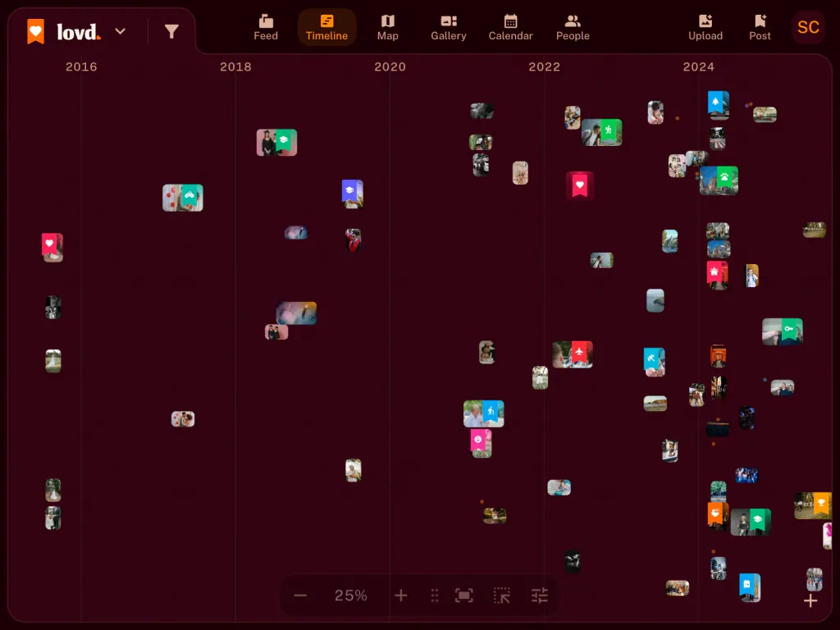
Task: Select the 2024 year marker
Action: pos(699,66)
